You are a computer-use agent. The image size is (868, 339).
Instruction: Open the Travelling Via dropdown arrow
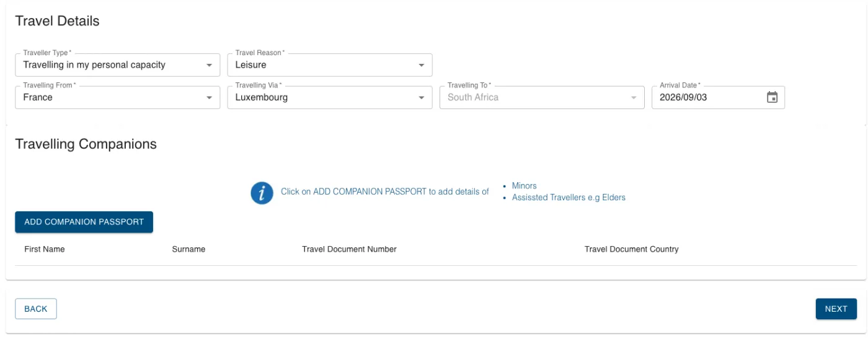pos(421,98)
